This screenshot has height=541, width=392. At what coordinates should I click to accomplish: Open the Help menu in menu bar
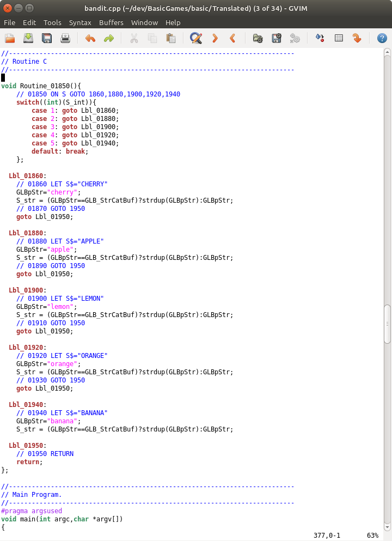pyautogui.click(x=173, y=22)
